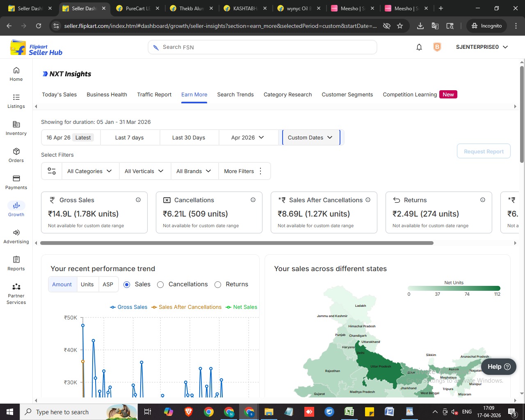The image size is (525, 420).
Task: Open the Customer Segments tab
Action: (x=347, y=94)
